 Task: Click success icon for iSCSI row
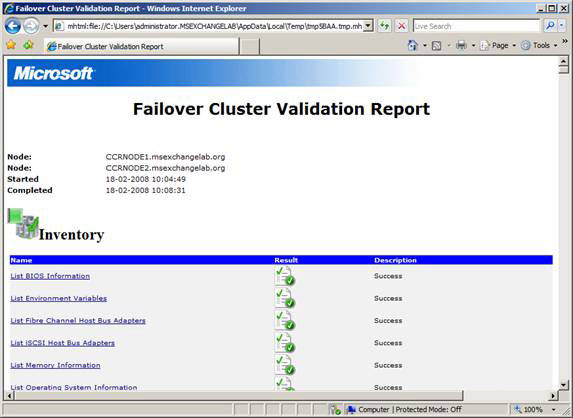coord(285,343)
